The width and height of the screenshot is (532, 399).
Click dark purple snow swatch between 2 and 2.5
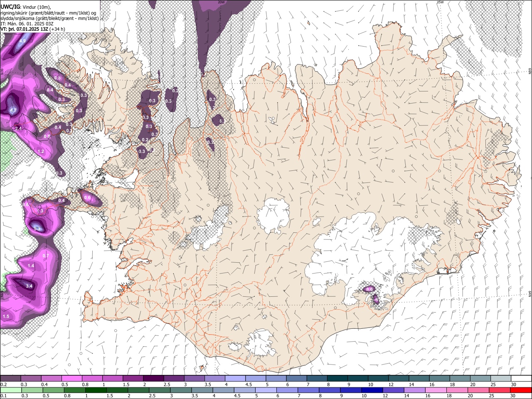pyautogui.click(x=153, y=379)
